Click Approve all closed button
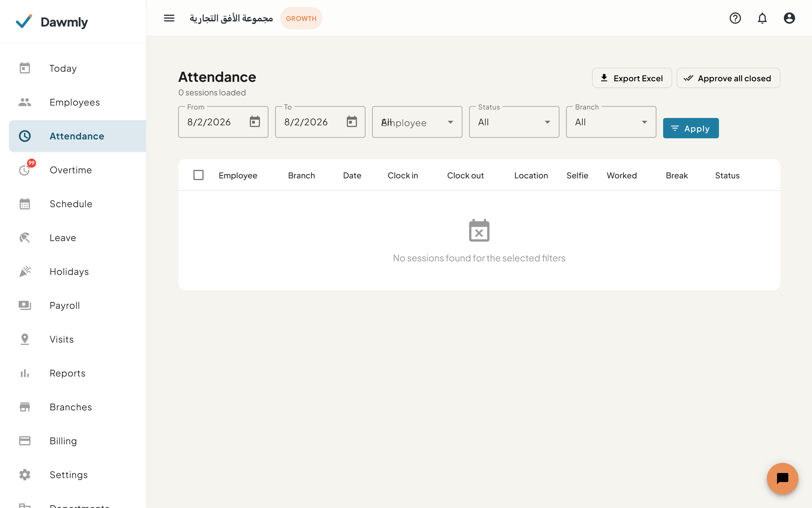 tap(728, 78)
